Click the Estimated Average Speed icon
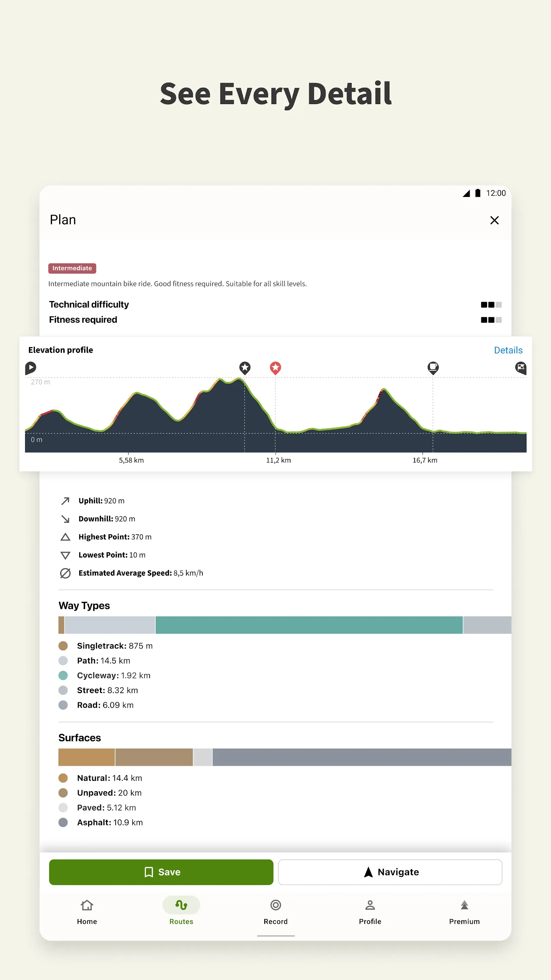This screenshot has width=551, height=980. click(x=65, y=573)
